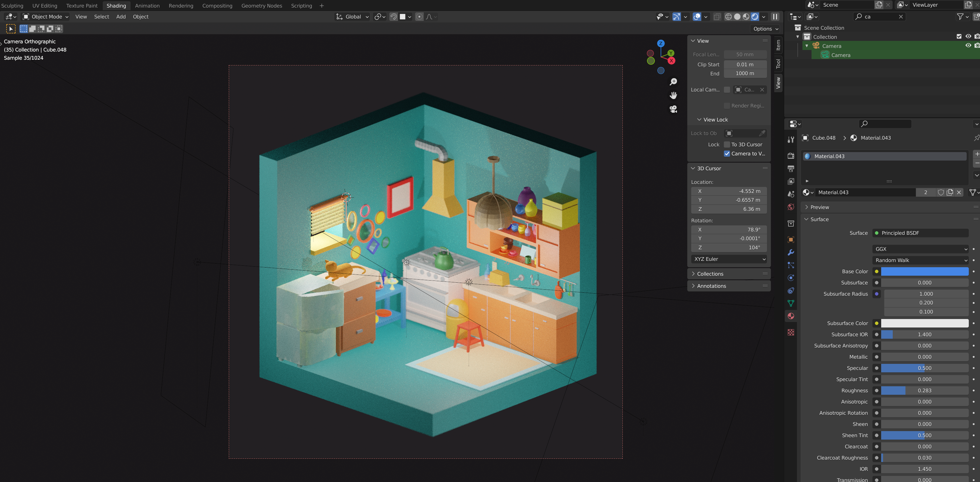Enable Lock To 3D Cursor checkbox
Screen dimensions: 980x482
point(727,145)
